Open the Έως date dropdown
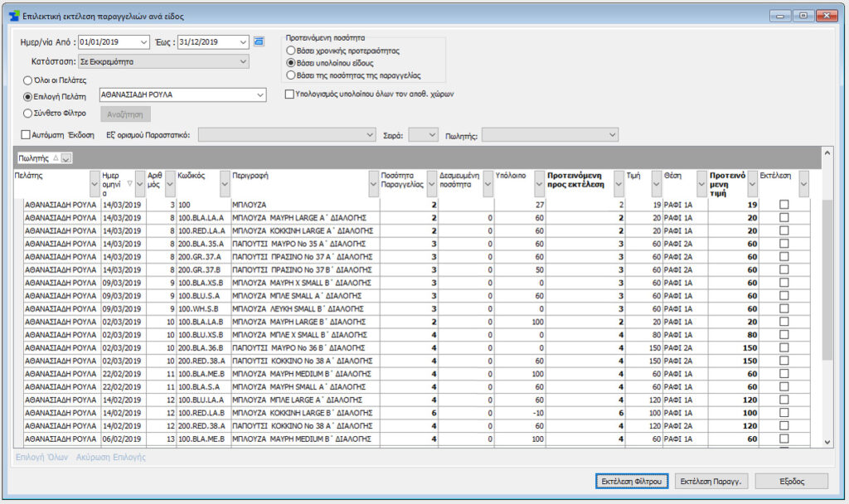The width and height of the screenshot is (849, 504). 243,41
